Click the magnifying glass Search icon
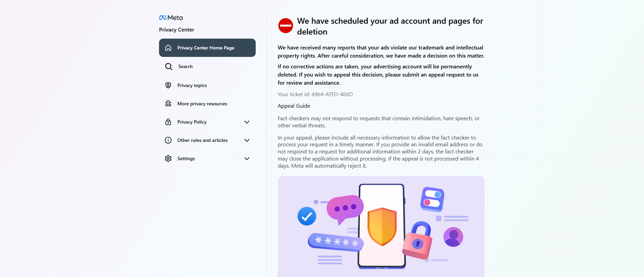Screen dimensions: 644x277 coord(169,66)
